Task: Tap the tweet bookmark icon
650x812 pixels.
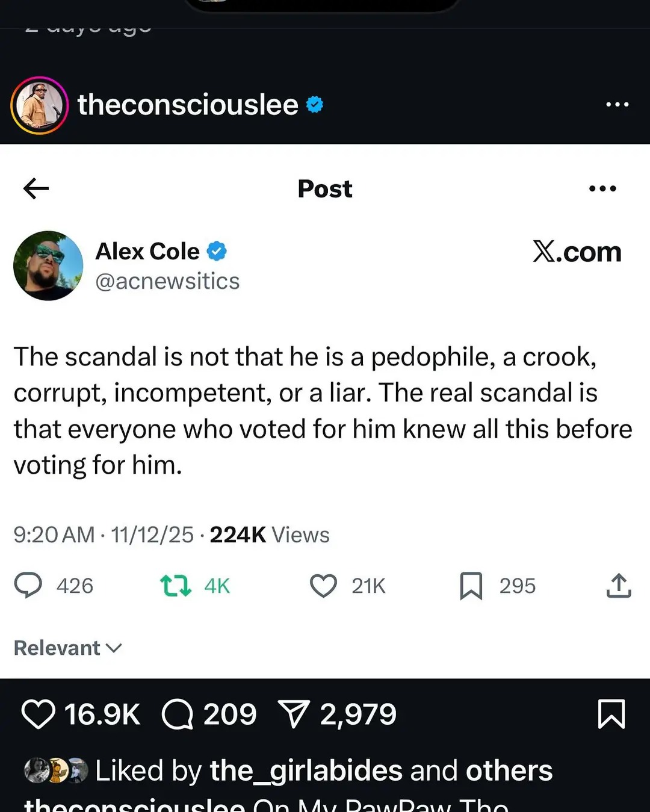Action: click(x=471, y=586)
